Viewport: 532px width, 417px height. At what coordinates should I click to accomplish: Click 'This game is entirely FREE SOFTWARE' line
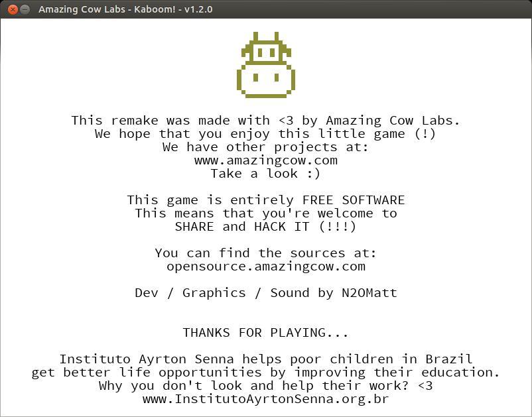(266, 200)
